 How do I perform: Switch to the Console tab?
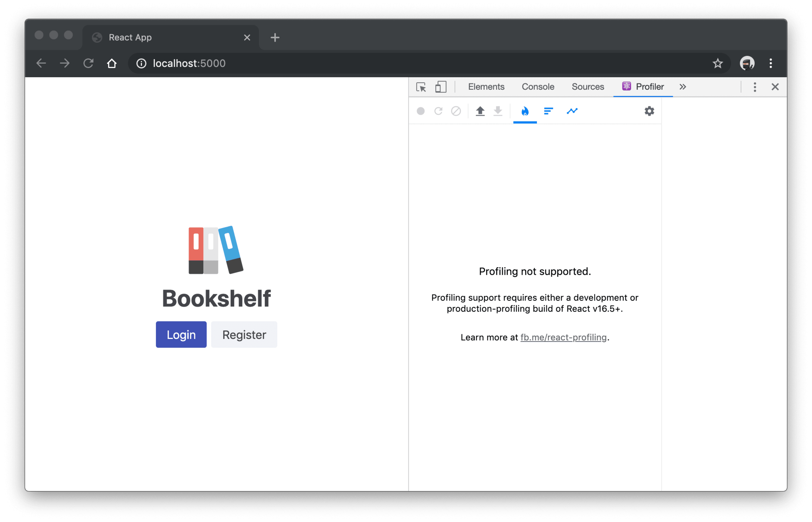click(x=538, y=87)
